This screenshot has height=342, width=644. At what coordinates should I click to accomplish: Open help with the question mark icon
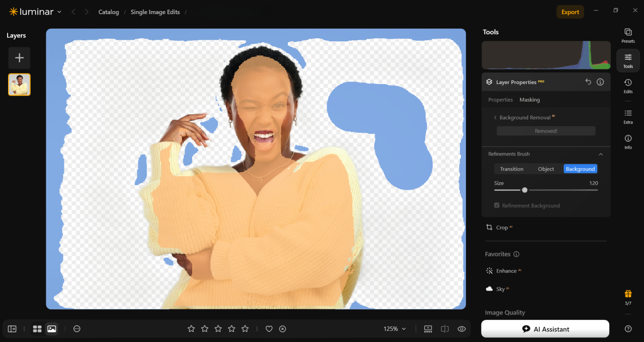pos(628,329)
